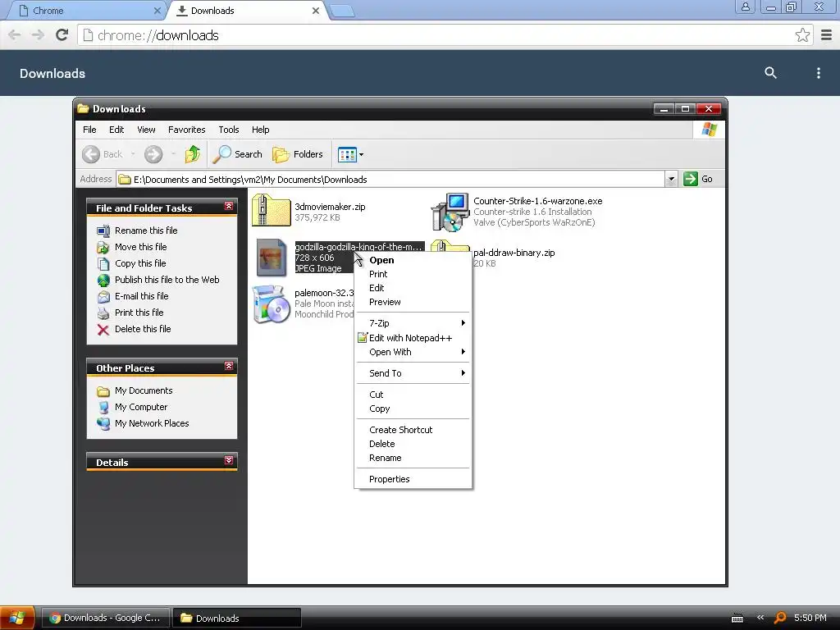Switch to the Chrome tab

coord(85,11)
